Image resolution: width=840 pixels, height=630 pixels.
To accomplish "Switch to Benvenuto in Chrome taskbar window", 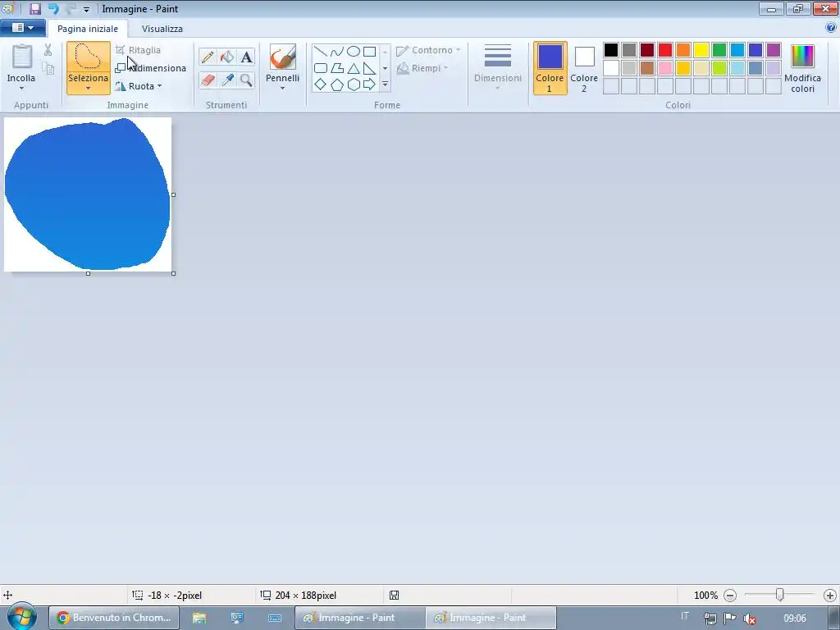I will click(x=114, y=618).
